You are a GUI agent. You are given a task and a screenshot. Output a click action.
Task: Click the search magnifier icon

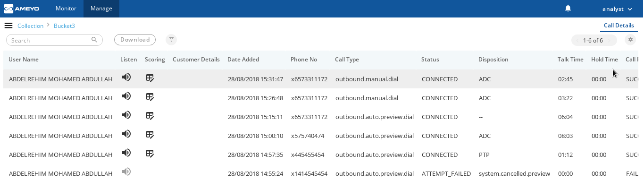94,40
